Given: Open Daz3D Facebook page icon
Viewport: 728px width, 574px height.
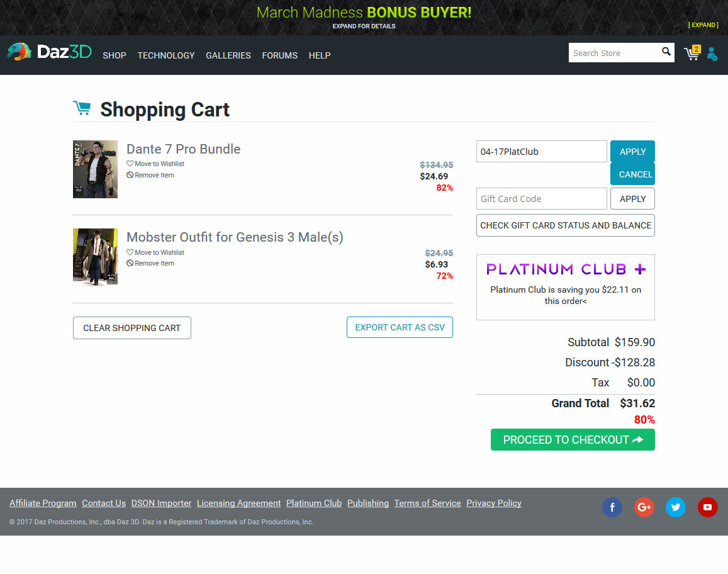Looking at the screenshot, I should coord(612,507).
